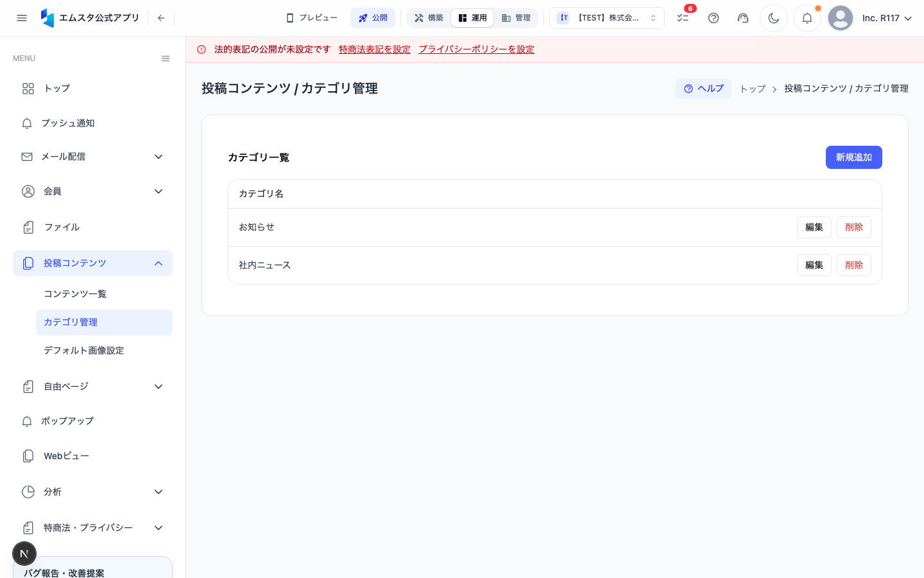Open トップ in the sidebar
The width and height of the screenshot is (924, 578).
pyautogui.click(x=92, y=89)
